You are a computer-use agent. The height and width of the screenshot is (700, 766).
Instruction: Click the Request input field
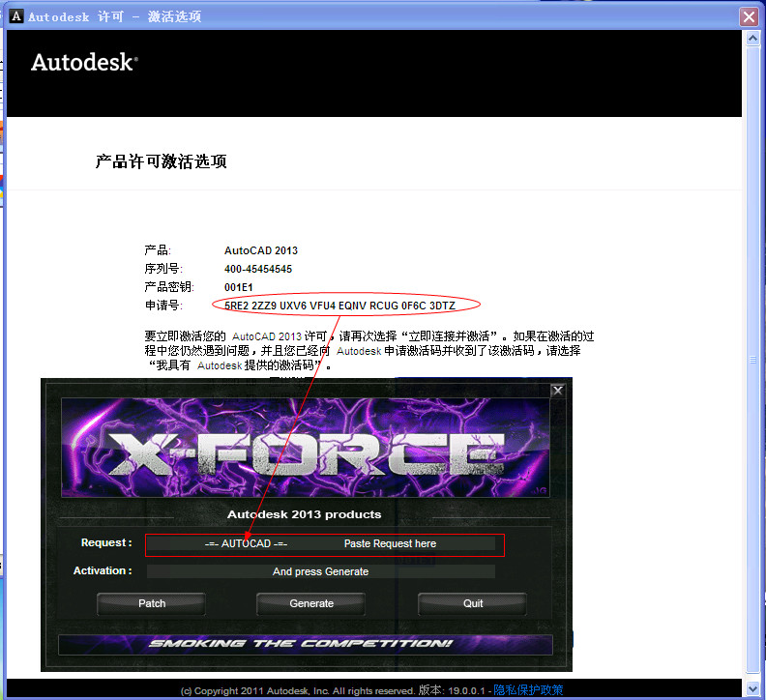[x=321, y=543]
